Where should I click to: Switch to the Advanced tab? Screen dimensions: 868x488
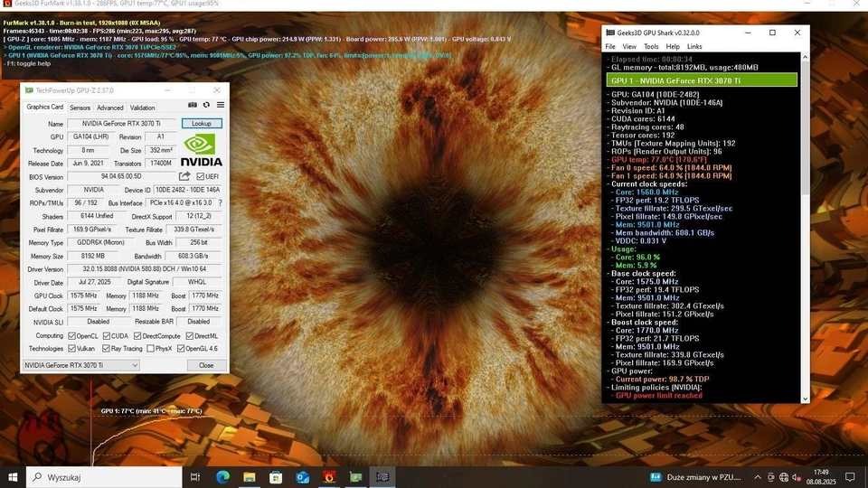110,108
